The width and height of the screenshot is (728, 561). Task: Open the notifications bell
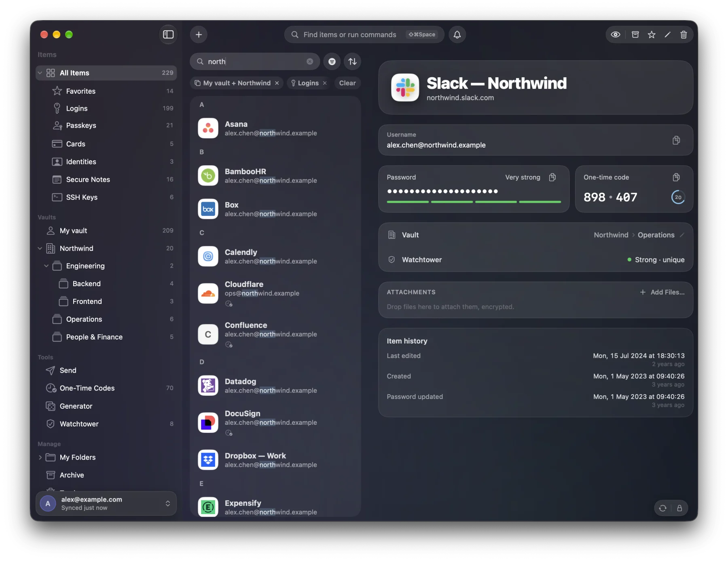[x=457, y=35]
